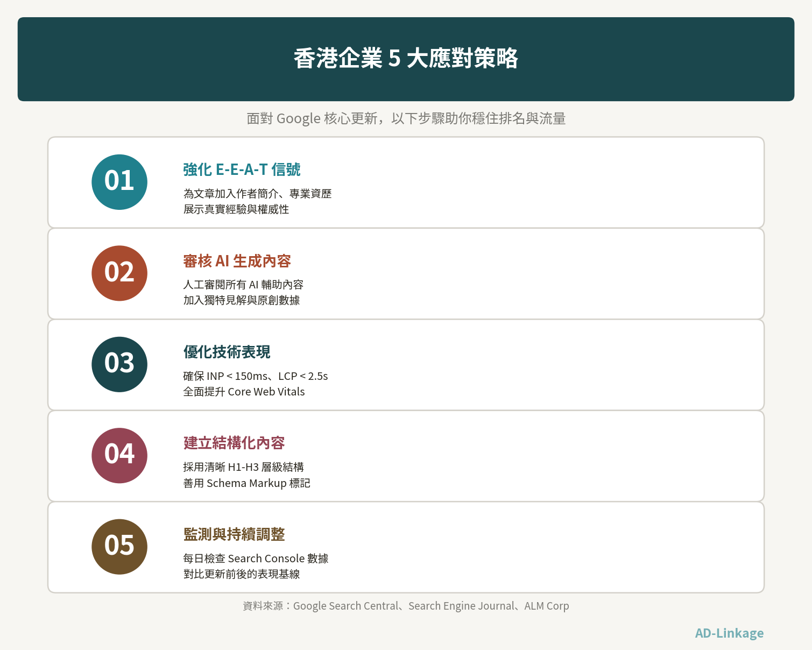Collapse the 02 審核 AI 生成內容 section
The image size is (812, 650).
[237, 261]
